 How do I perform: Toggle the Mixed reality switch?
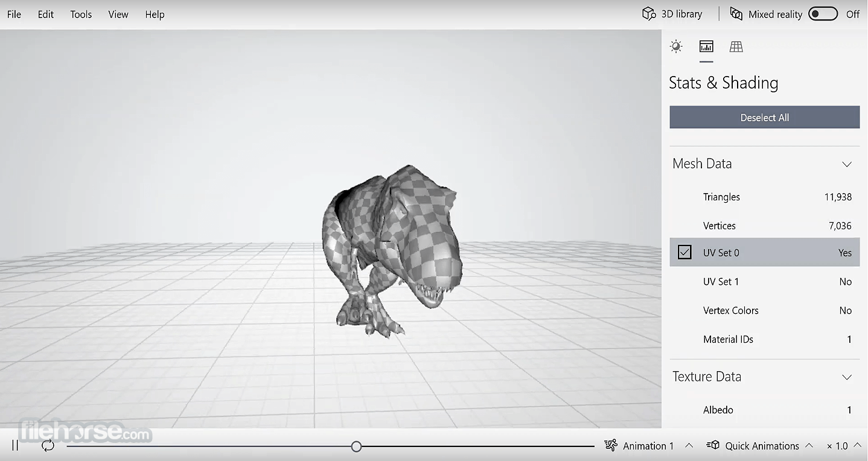click(823, 14)
